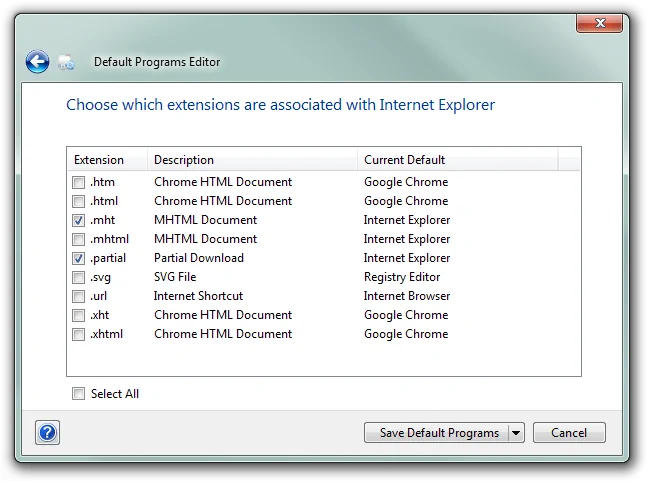Click Internet Explorer in the .mht row
Screen dimensions: 648x483
click(x=407, y=220)
